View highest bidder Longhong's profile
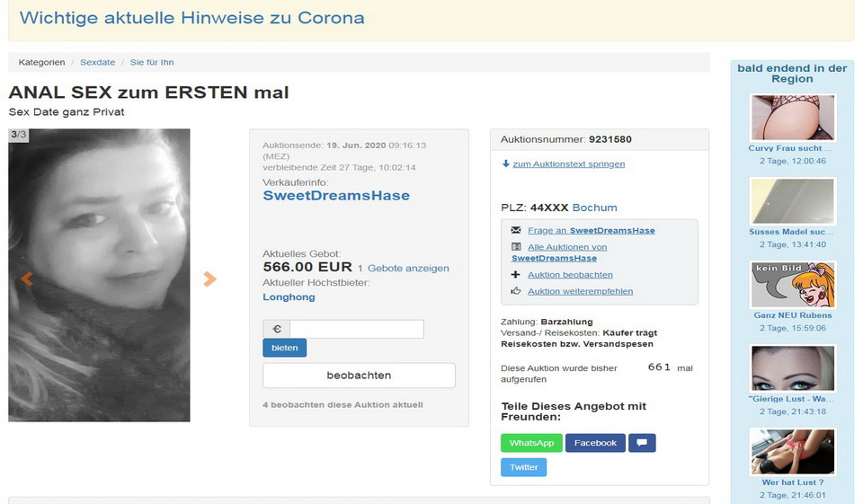The height and width of the screenshot is (504, 863). point(289,296)
